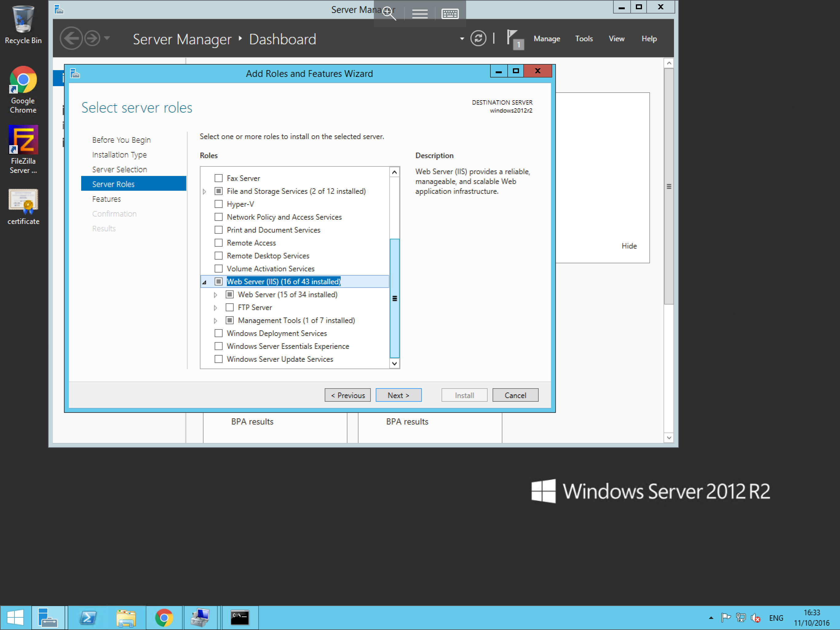Click the Next button
Image resolution: width=840 pixels, height=630 pixels.
pyautogui.click(x=398, y=395)
